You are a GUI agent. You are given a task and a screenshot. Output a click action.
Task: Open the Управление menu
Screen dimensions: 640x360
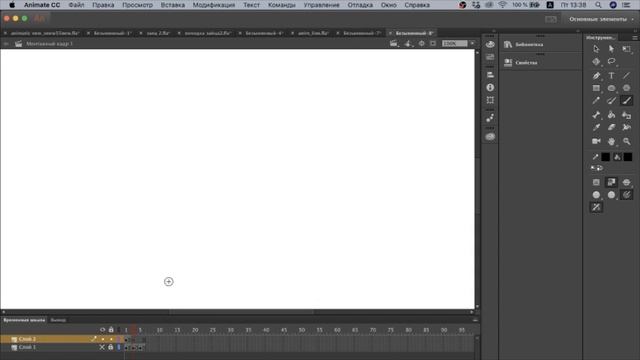pos(321,5)
